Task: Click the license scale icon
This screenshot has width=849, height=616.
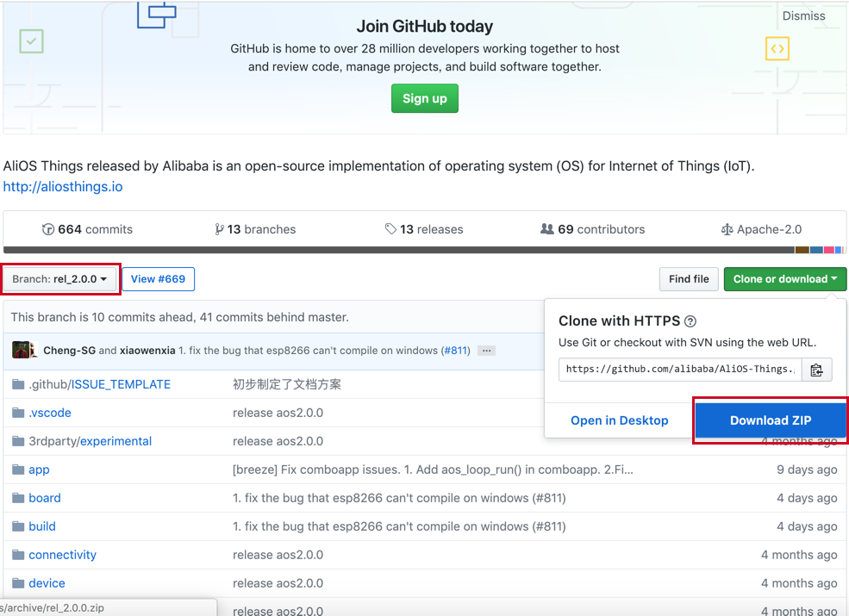Action: [727, 229]
